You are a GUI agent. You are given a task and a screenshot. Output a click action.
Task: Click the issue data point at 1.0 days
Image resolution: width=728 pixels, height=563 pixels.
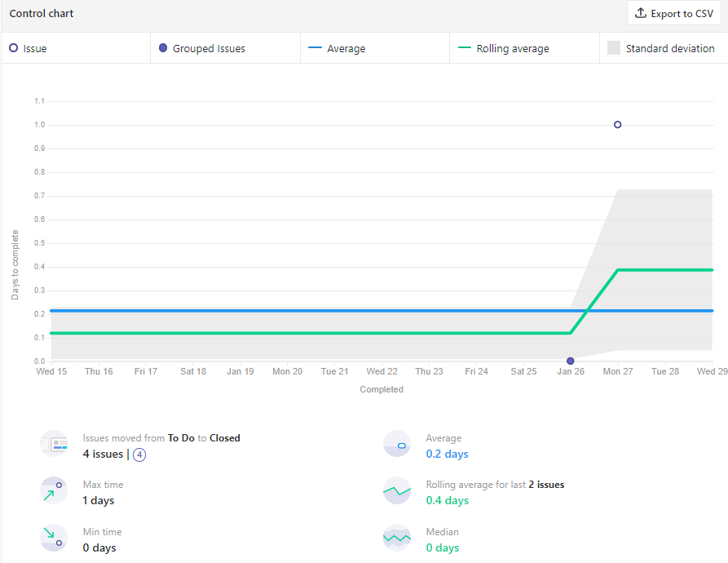(x=617, y=125)
